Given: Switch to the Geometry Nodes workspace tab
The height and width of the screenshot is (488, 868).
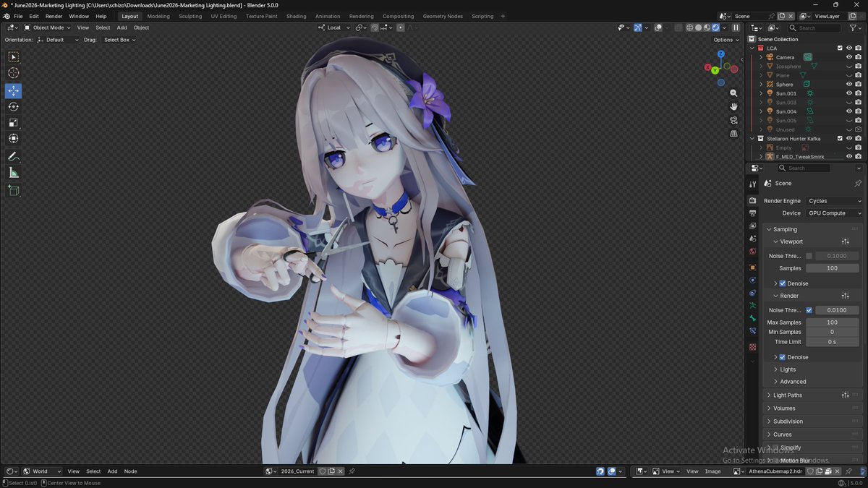Looking at the screenshot, I should coord(443,16).
